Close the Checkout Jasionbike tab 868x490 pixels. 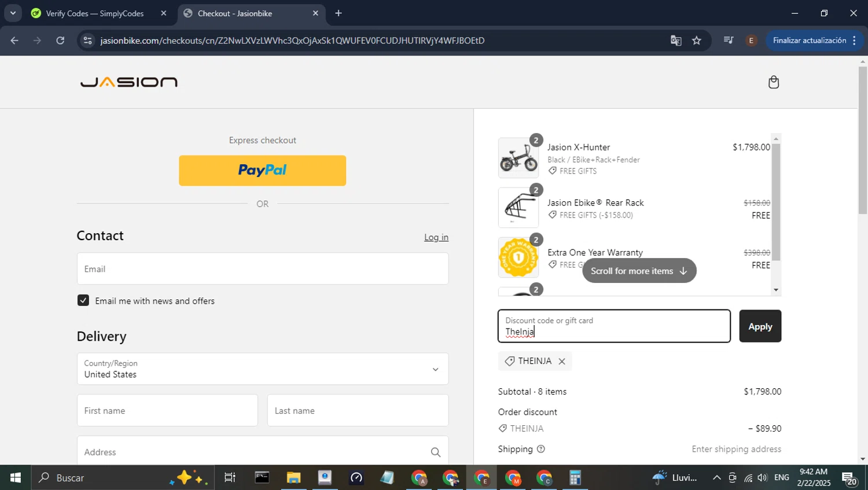pos(315,13)
